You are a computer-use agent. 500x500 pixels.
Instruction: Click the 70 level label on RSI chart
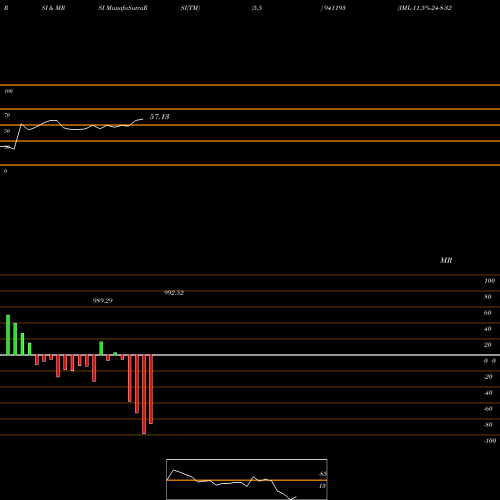tap(7, 115)
